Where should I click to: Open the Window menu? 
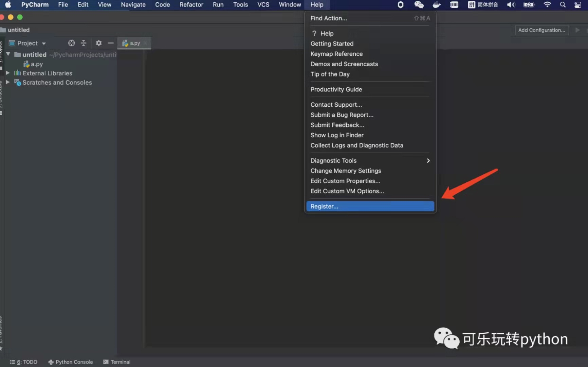point(290,5)
